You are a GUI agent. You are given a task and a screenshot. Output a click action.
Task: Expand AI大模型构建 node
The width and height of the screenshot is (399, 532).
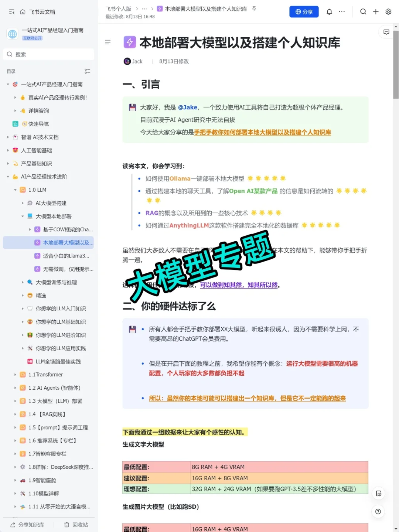point(23,203)
